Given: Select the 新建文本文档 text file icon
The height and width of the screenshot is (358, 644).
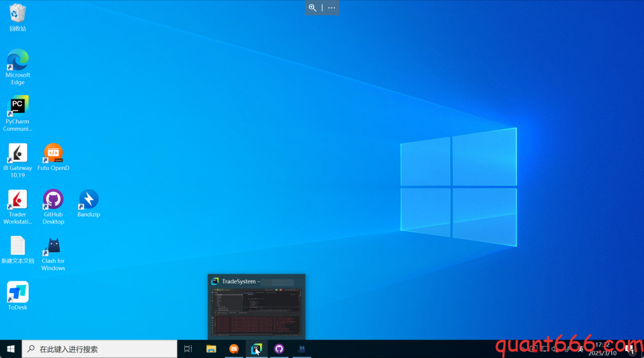Looking at the screenshot, I should pos(18,250).
